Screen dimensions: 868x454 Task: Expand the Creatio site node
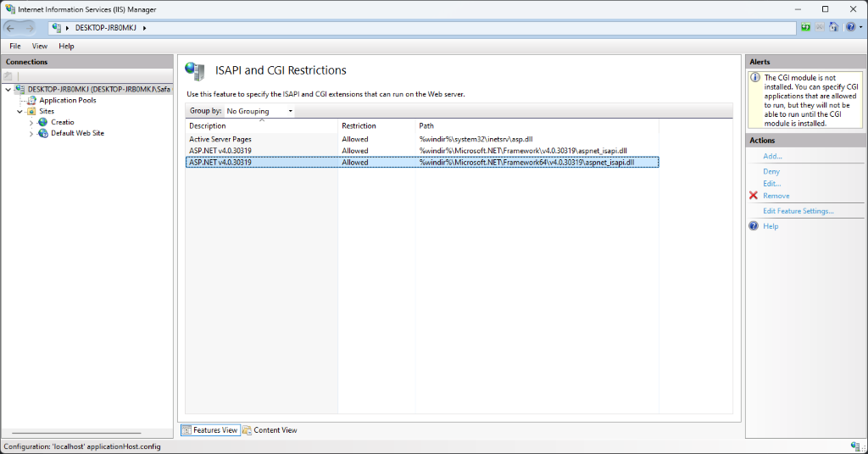[x=31, y=122]
